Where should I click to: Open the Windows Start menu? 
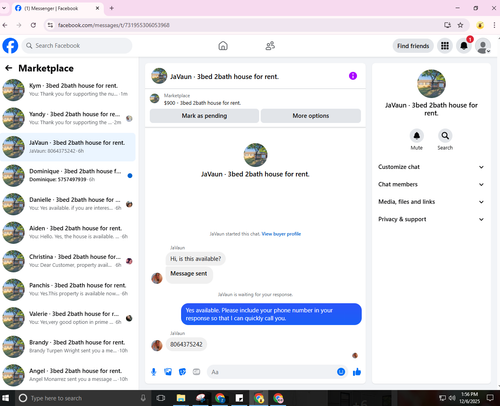[x=6, y=398]
